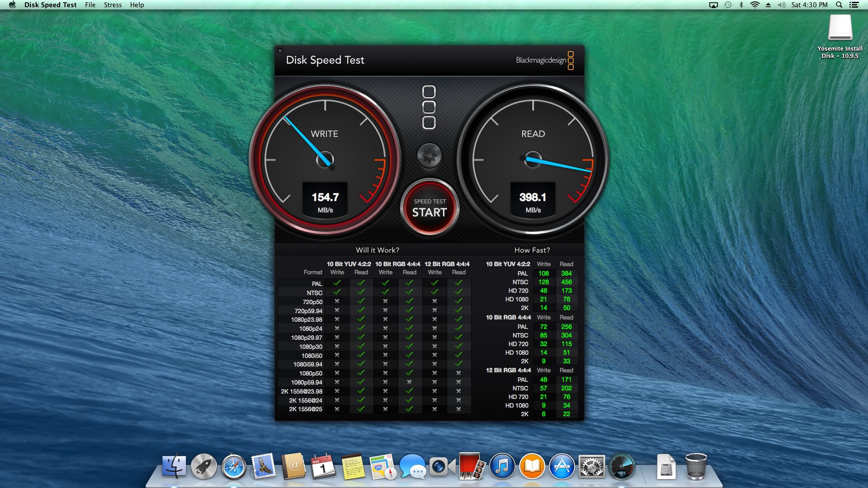868x488 pixels.
Task: Click the Blackmagicdesign logo
Action: tap(545, 60)
